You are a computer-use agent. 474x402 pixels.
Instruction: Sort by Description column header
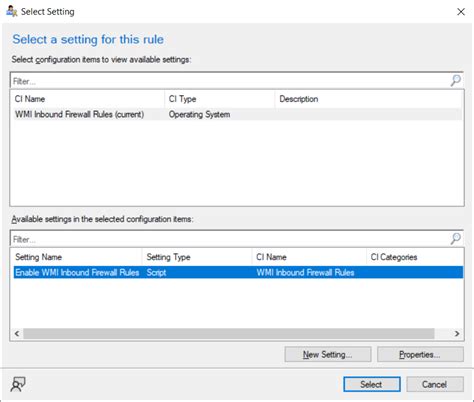point(368,99)
